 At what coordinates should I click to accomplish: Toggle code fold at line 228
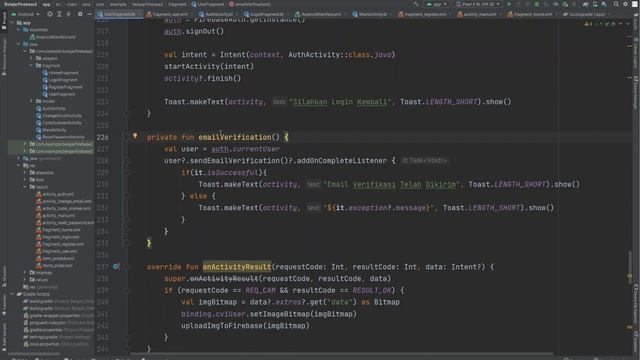(x=126, y=161)
